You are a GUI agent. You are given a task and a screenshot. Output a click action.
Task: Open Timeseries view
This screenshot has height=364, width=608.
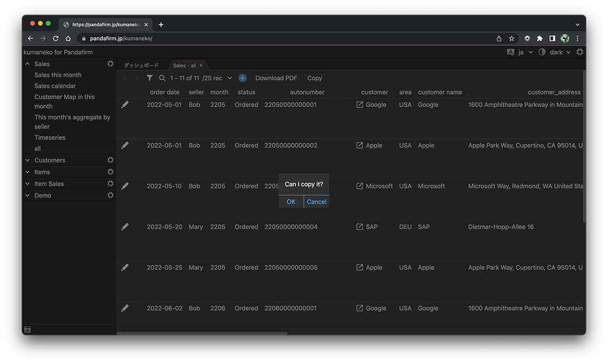50,137
